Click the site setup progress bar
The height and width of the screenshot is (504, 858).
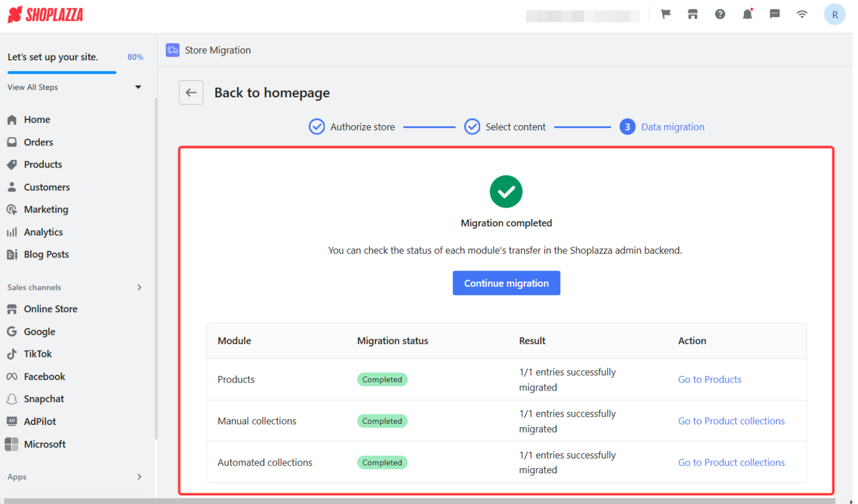click(62, 72)
